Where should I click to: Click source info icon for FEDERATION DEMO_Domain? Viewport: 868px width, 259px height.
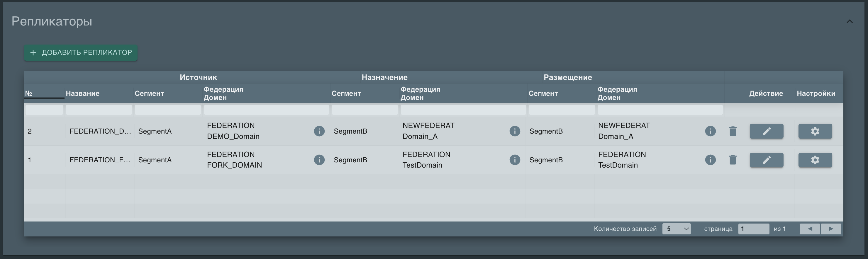pos(319,131)
